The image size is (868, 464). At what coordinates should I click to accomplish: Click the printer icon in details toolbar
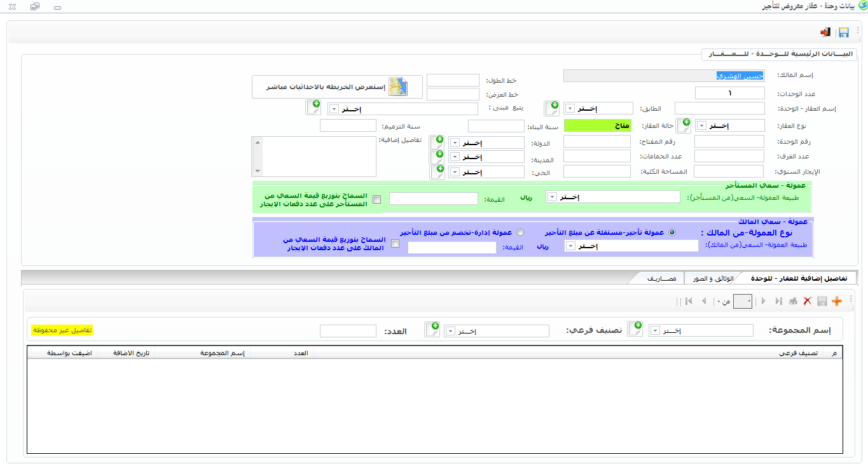click(x=793, y=301)
